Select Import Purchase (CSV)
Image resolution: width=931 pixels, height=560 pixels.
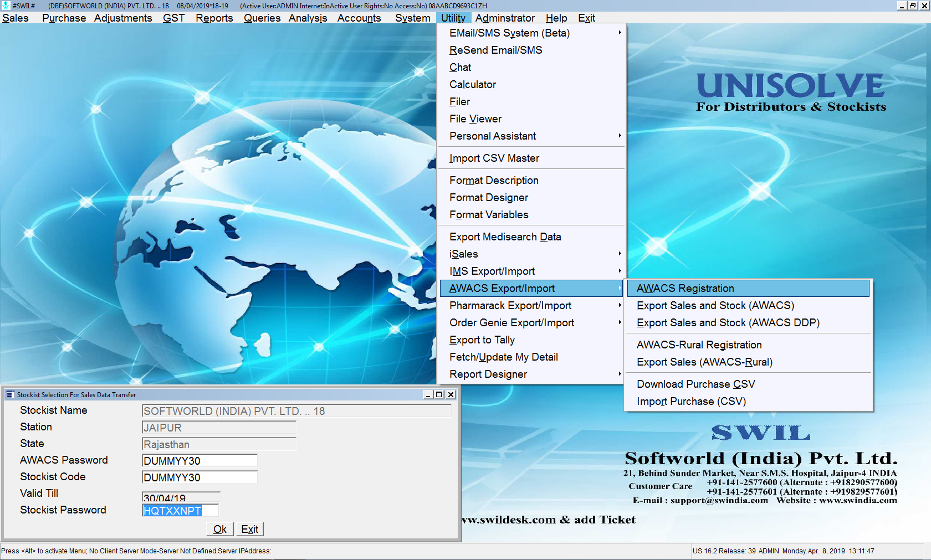(748, 401)
